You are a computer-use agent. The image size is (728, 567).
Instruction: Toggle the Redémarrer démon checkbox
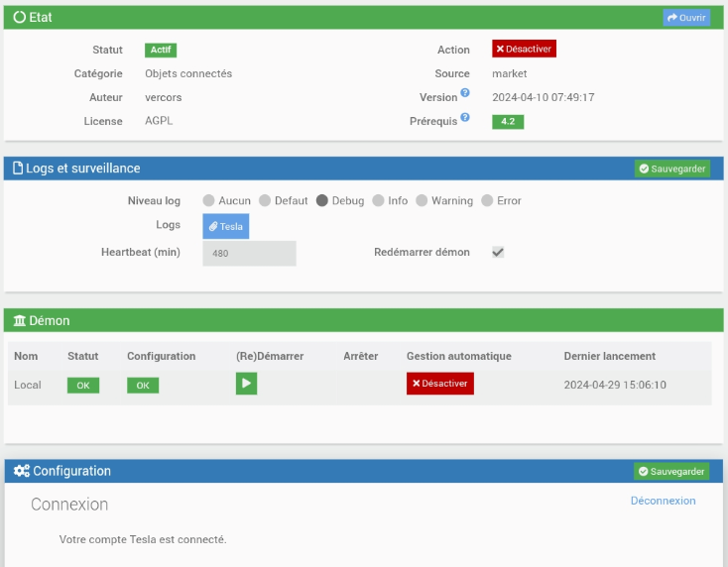(498, 253)
